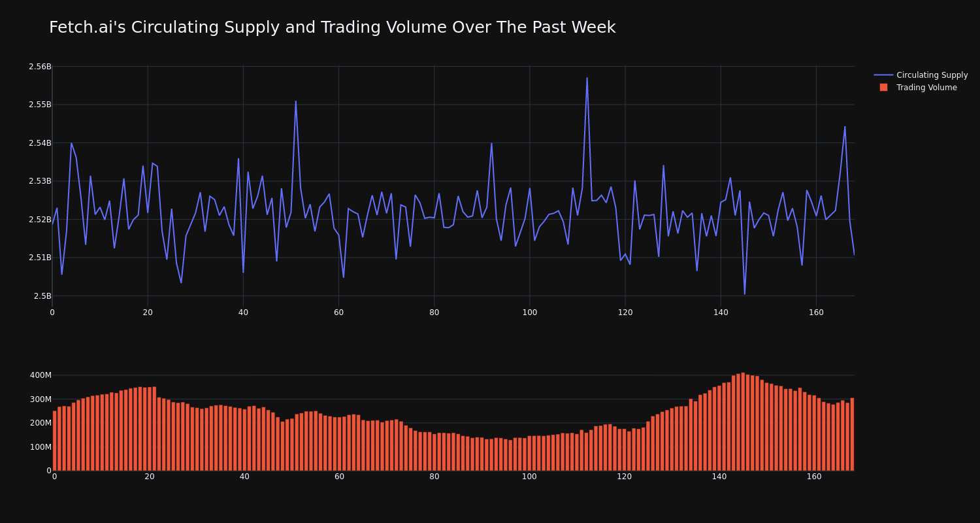Click the 2.5B y-axis label

(x=42, y=296)
